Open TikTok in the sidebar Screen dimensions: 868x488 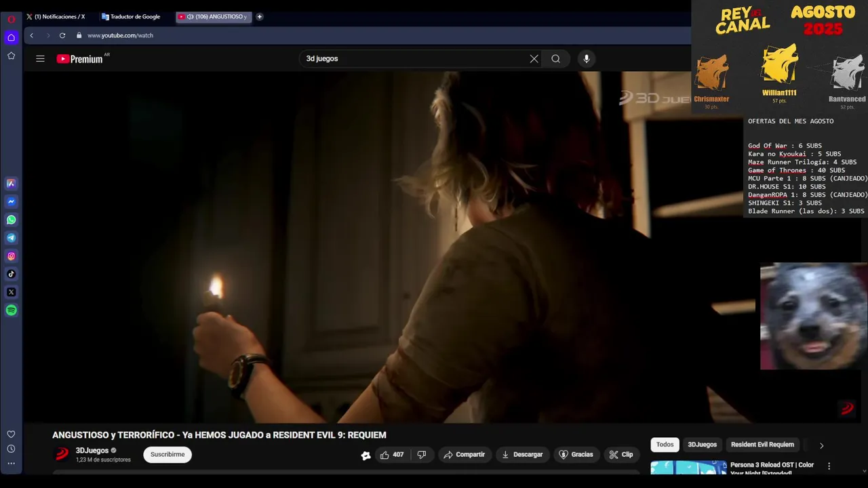tap(11, 274)
